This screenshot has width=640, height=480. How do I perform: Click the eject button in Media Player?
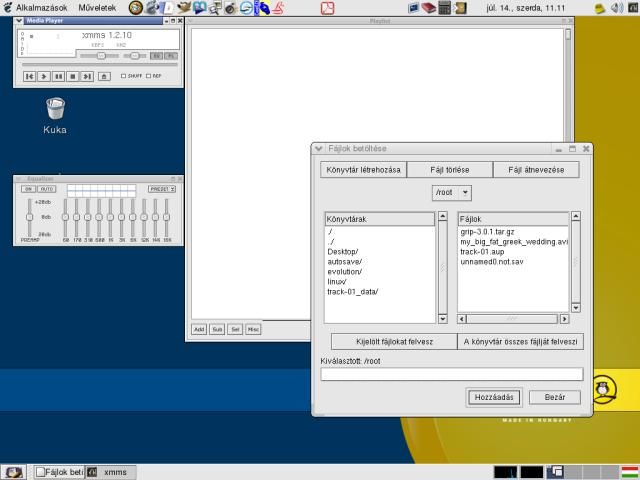(x=105, y=76)
